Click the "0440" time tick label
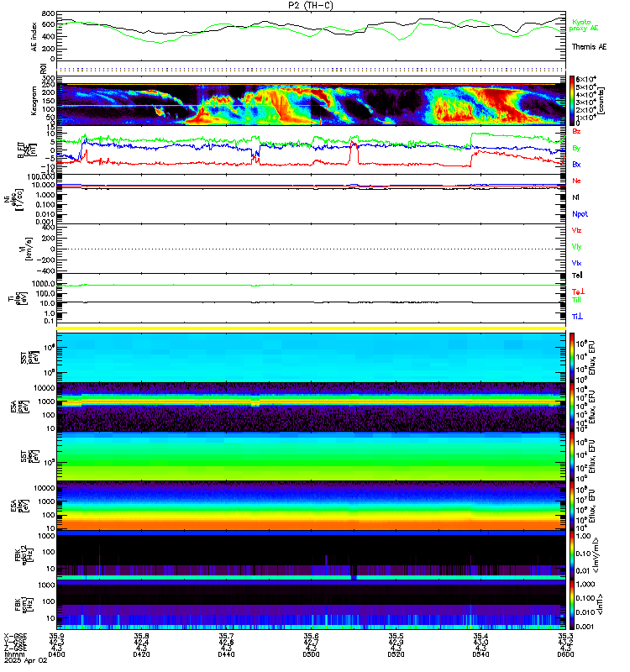The height and width of the screenshot is (672, 630). pos(226,654)
